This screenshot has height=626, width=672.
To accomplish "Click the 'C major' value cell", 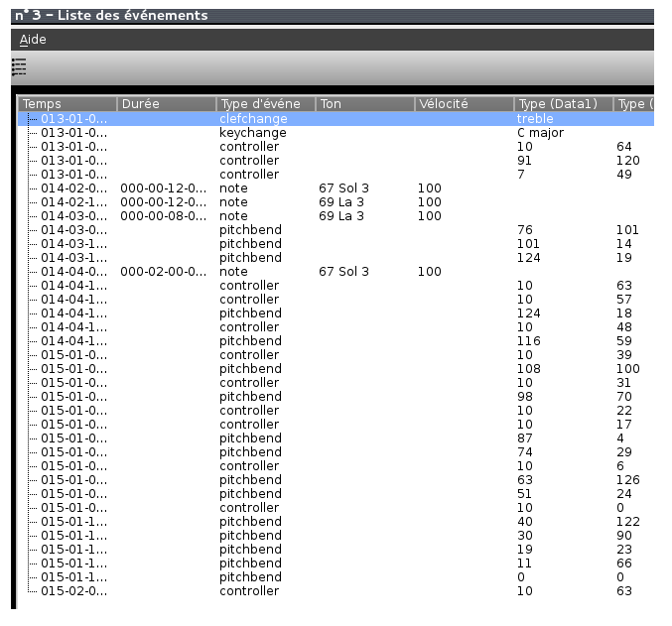I will click(x=540, y=133).
